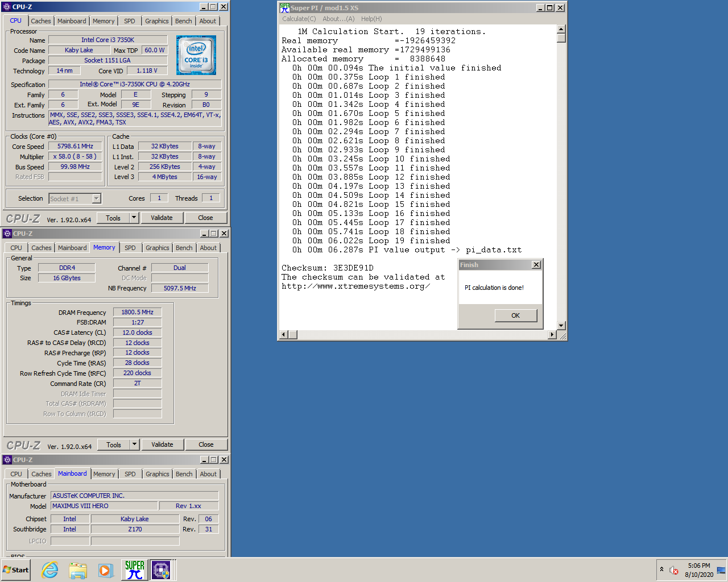
Task: Click the taskbar clock showing 5:06 PM
Action: [x=699, y=570]
